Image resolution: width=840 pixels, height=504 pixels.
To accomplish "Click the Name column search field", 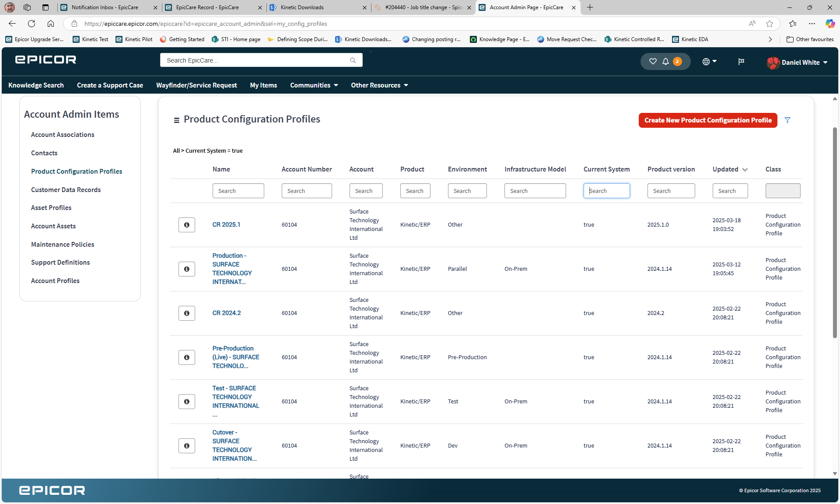I will [x=238, y=191].
